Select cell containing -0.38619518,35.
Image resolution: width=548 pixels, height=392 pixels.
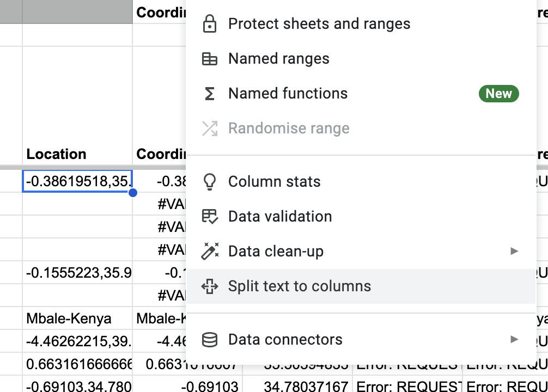(77, 181)
